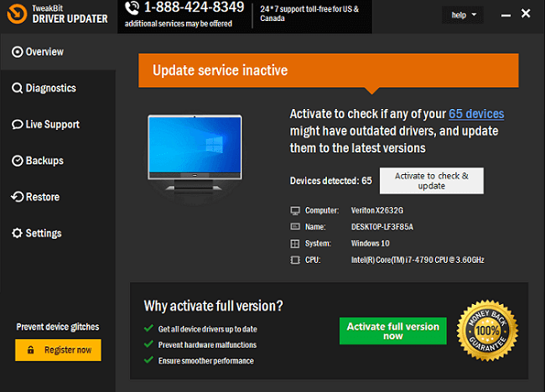
Task: Click the Diagnostics magnifier icon
Action: 17,88
